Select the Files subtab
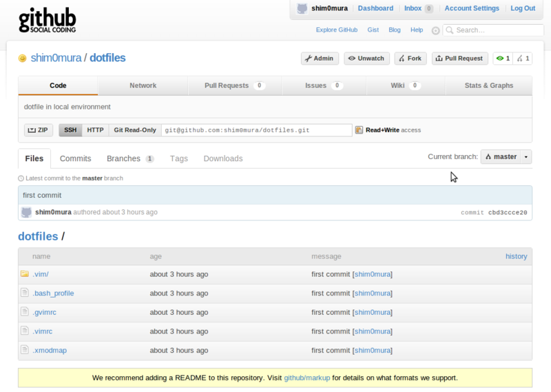551x392 pixels. click(34, 158)
